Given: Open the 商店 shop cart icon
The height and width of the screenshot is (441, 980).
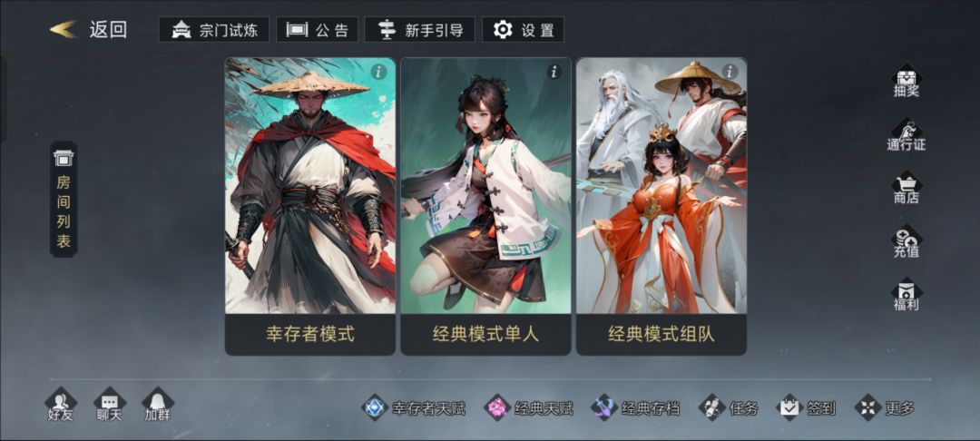Looking at the screenshot, I should pyautogui.click(x=906, y=188).
